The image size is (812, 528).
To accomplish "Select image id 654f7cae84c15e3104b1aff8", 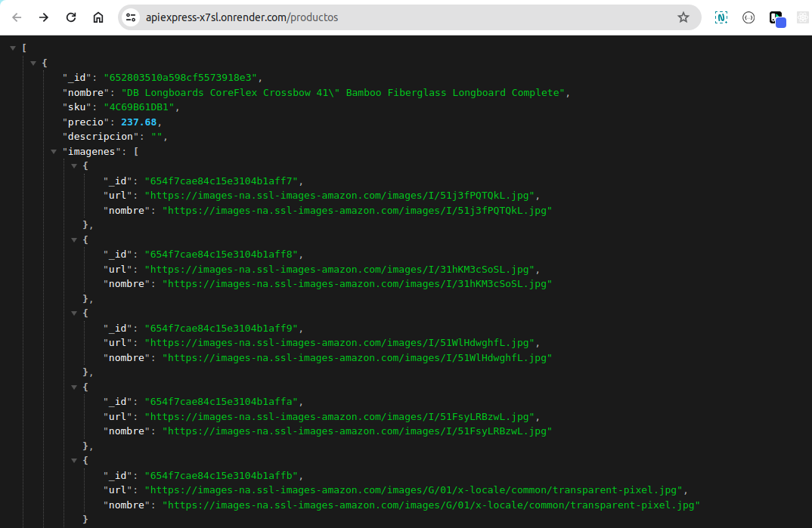I will point(221,255).
